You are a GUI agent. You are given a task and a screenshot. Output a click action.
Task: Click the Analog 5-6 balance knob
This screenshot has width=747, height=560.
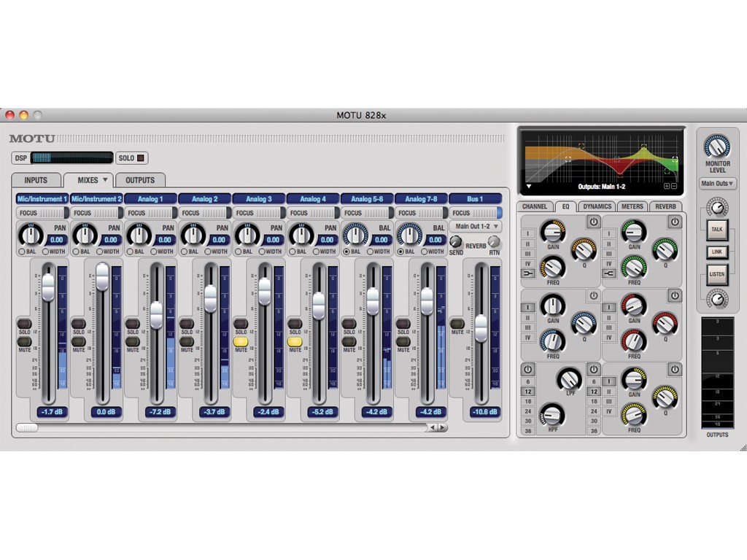pyautogui.click(x=355, y=236)
